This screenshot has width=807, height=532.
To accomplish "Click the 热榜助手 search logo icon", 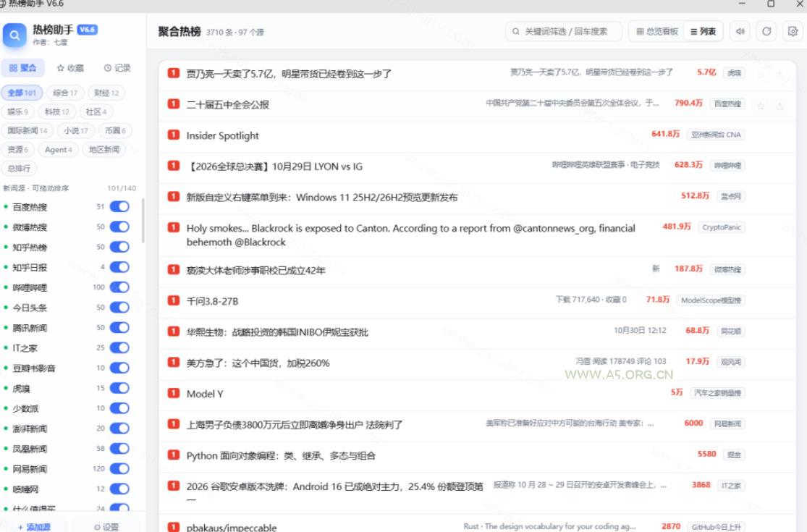I will (14, 35).
